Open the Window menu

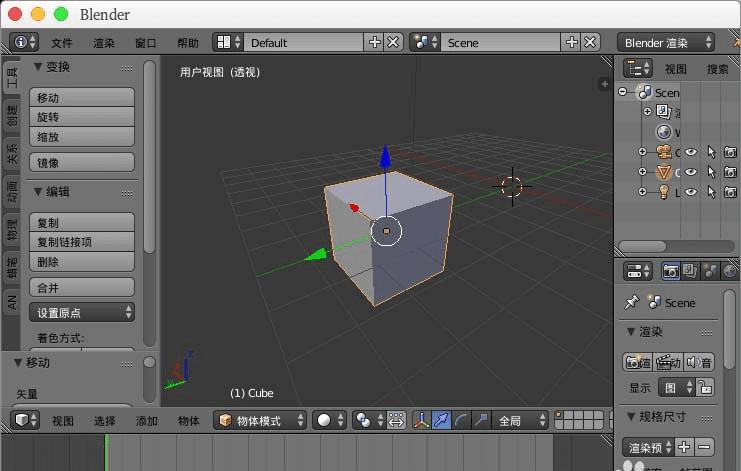(x=146, y=43)
